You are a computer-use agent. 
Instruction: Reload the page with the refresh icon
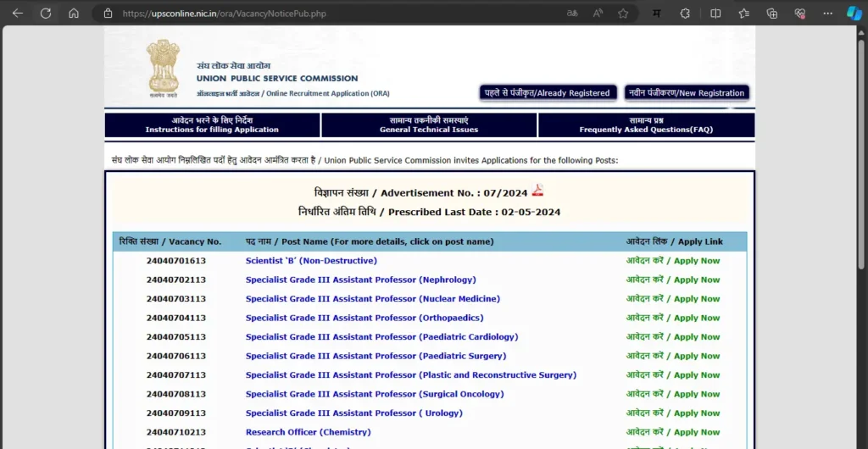click(x=46, y=14)
